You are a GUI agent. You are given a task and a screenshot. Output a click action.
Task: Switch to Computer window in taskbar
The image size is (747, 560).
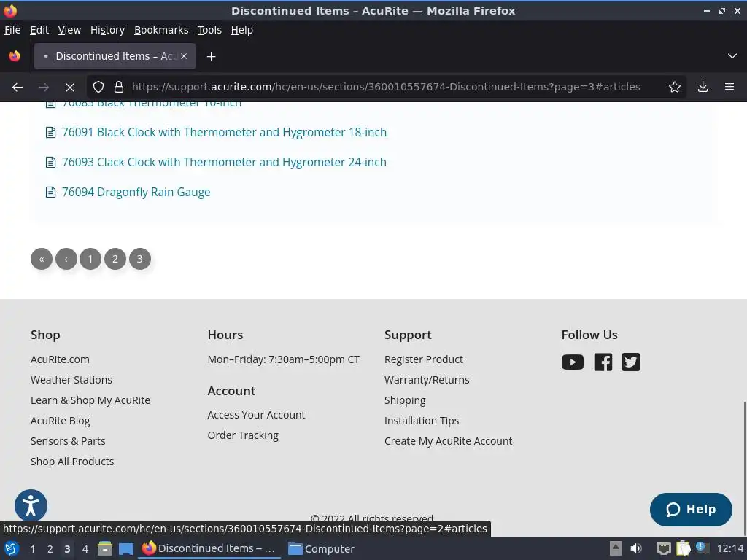[322, 549]
